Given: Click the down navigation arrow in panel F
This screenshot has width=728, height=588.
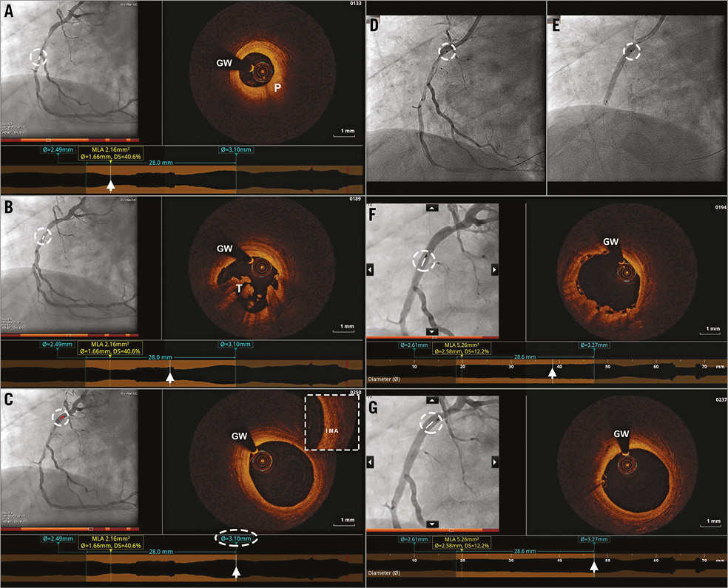Looking at the screenshot, I should point(432,331).
